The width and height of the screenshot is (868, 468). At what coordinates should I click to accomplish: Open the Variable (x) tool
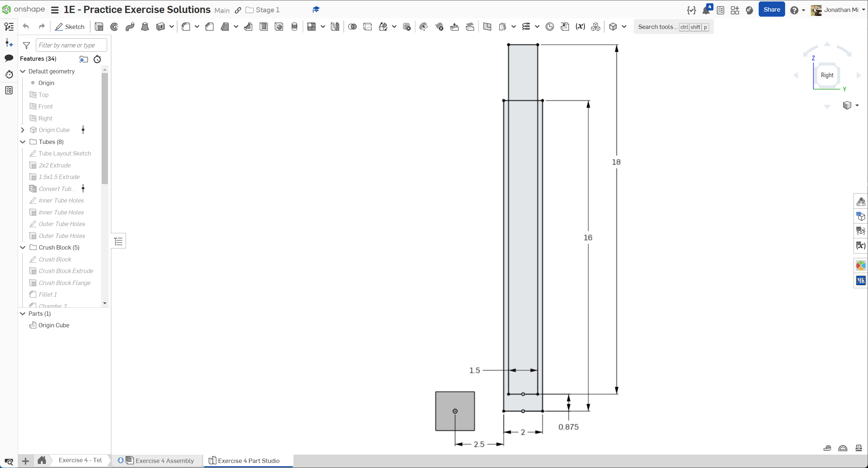pos(580,27)
